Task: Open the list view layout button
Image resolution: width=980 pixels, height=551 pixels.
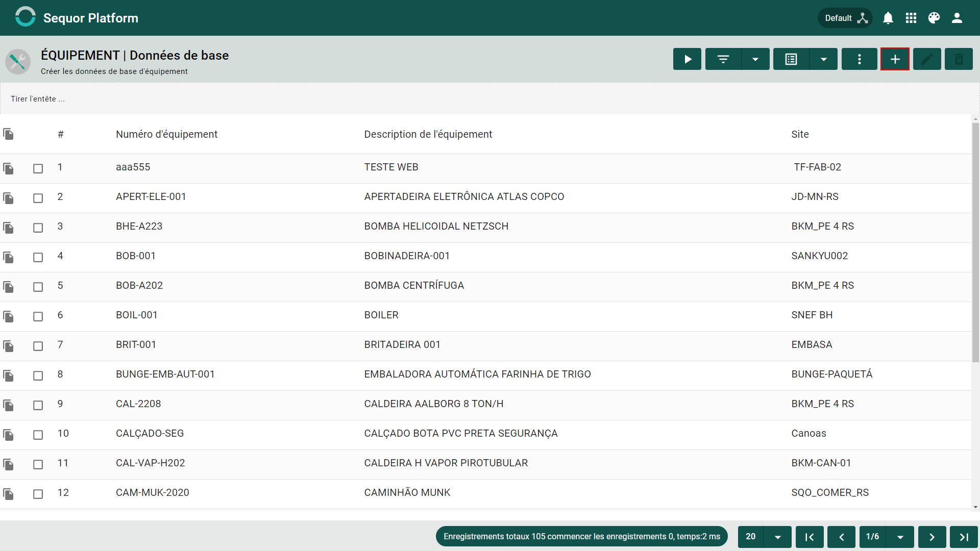Action: pyautogui.click(x=791, y=59)
